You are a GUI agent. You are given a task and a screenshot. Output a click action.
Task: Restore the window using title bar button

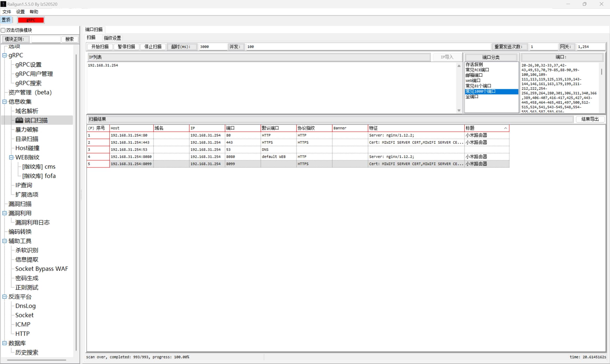pyautogui.click(x=585, y=4)
